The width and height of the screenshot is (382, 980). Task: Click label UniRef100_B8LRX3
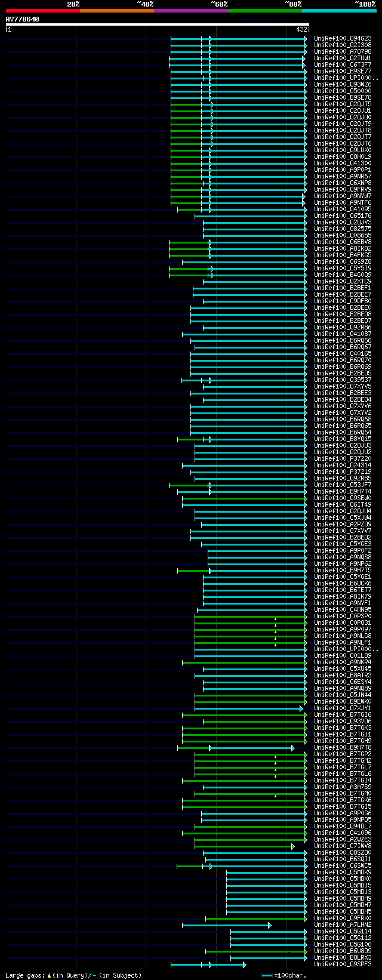pos(343,958)
